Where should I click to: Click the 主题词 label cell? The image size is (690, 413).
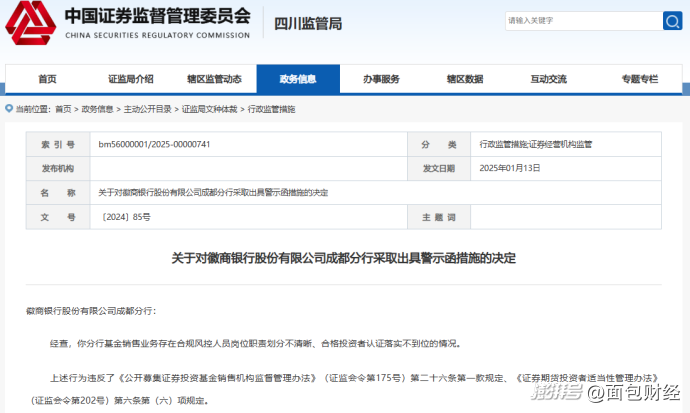pyautogui.click(x=439, y=217)
